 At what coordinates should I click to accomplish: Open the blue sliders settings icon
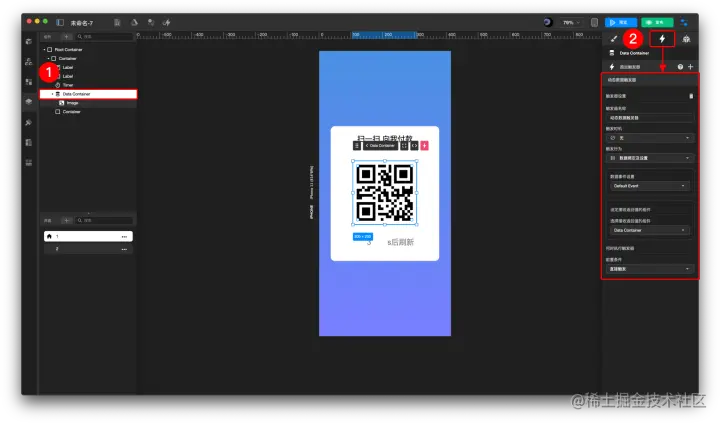(x=684, y=23)
